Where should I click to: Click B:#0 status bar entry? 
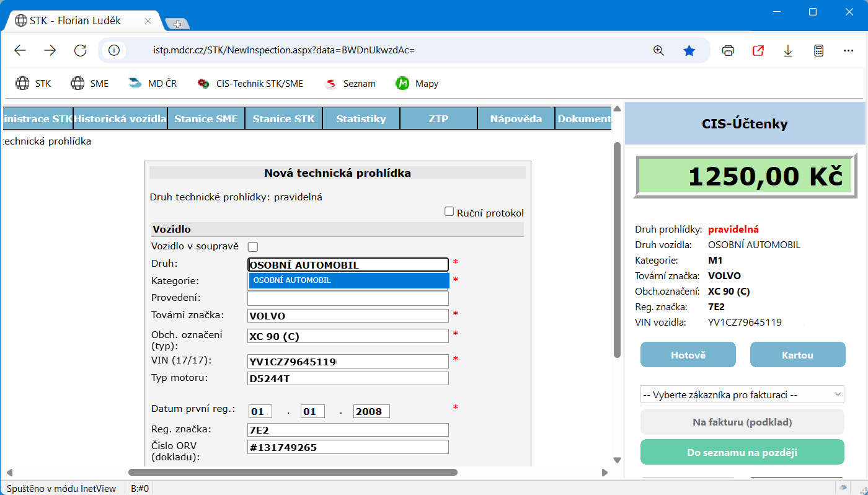tap(140, 488)
